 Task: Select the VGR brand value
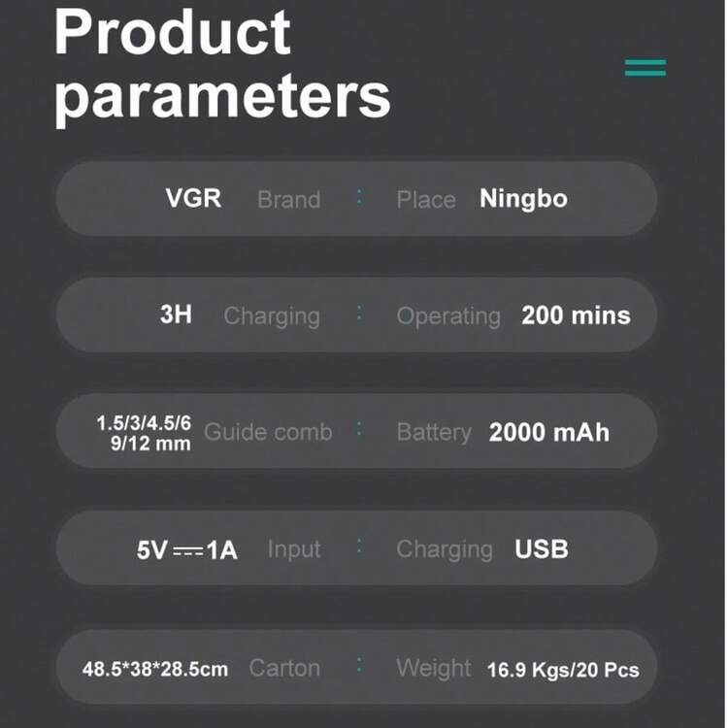coord(193,199)
